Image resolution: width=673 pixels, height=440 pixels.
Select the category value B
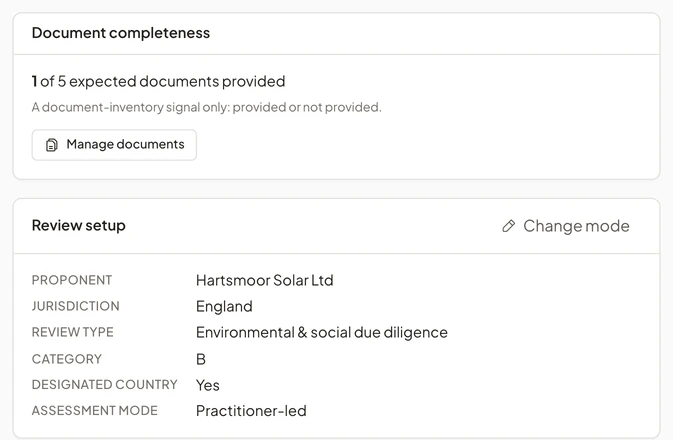pos(201,359)
